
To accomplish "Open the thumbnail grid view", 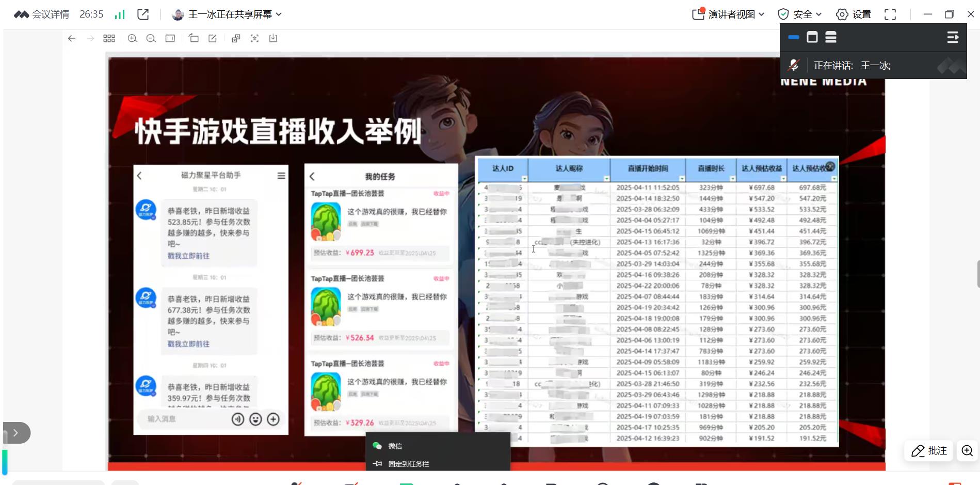I will (109, 38).
